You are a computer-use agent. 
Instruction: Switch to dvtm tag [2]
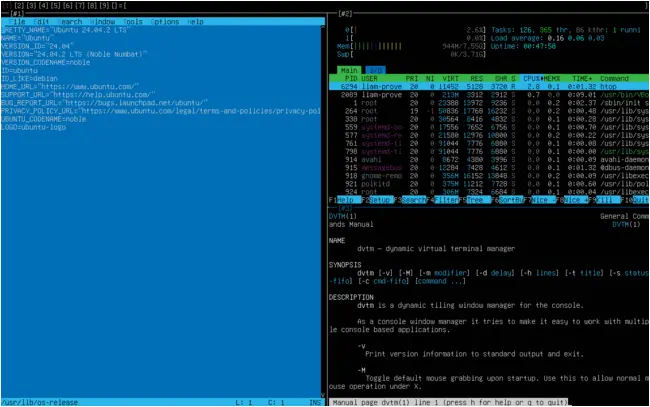click(19, 6)
